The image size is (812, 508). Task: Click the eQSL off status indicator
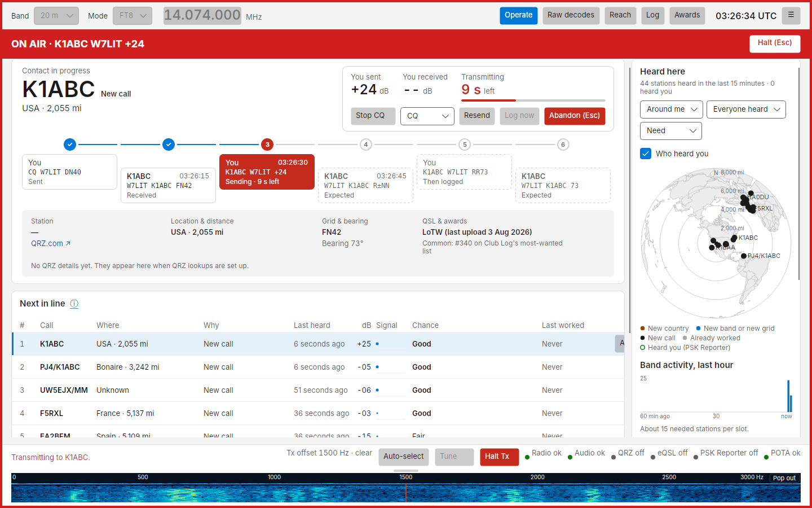(x=669, y=453)
